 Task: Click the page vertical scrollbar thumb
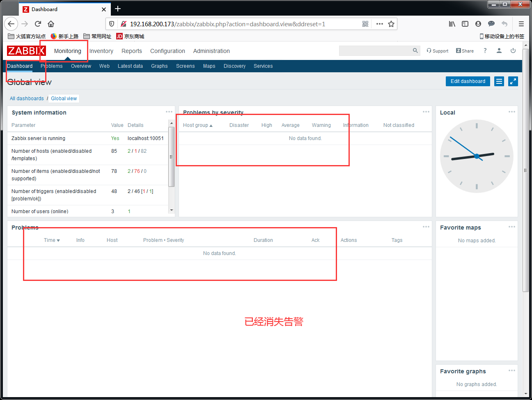(525, 170)
